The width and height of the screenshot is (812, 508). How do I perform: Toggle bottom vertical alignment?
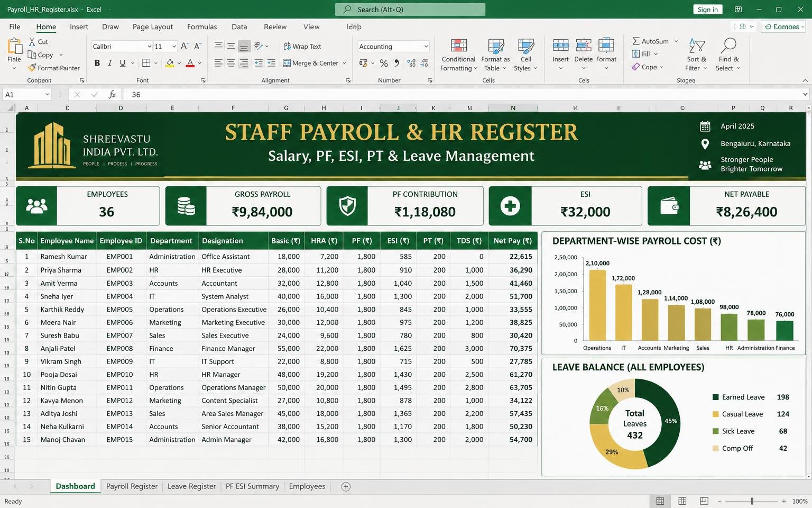(x=244, y=46)
